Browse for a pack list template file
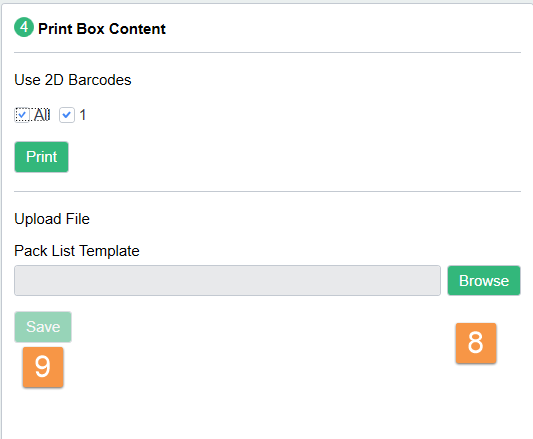 coord(484,281)
